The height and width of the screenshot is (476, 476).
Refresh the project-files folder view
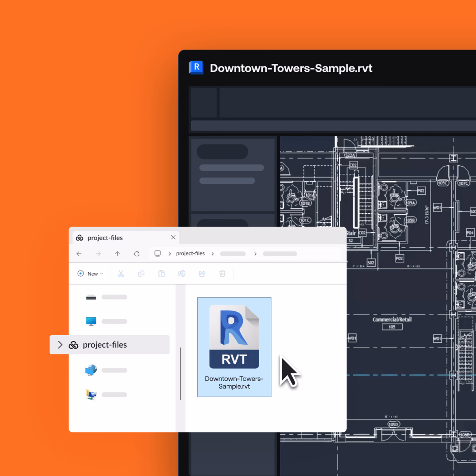[137, 254]
